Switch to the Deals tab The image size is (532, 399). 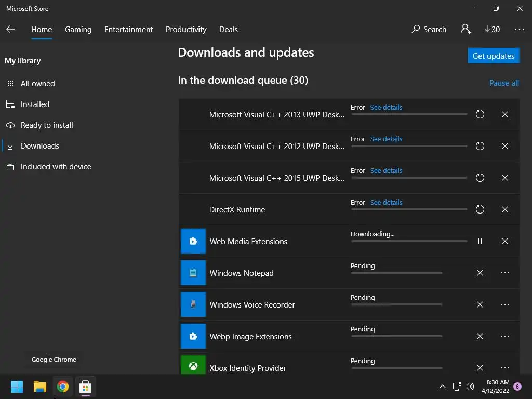tap(229, 30)
